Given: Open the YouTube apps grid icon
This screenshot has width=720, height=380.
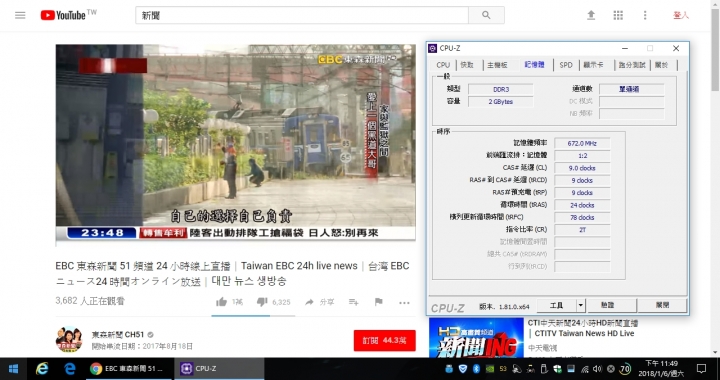Looking at the screenshot, I should click(x=618, y=15).
